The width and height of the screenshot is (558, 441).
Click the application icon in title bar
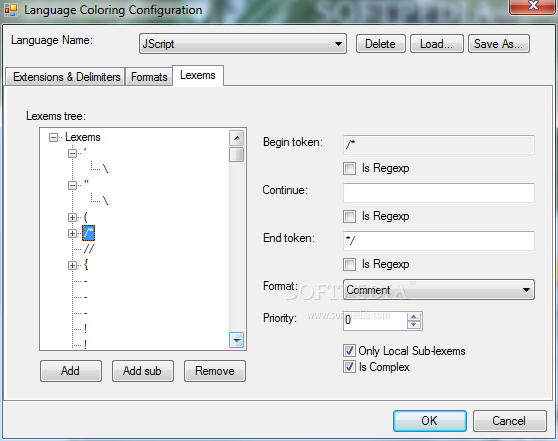point(11,10)
